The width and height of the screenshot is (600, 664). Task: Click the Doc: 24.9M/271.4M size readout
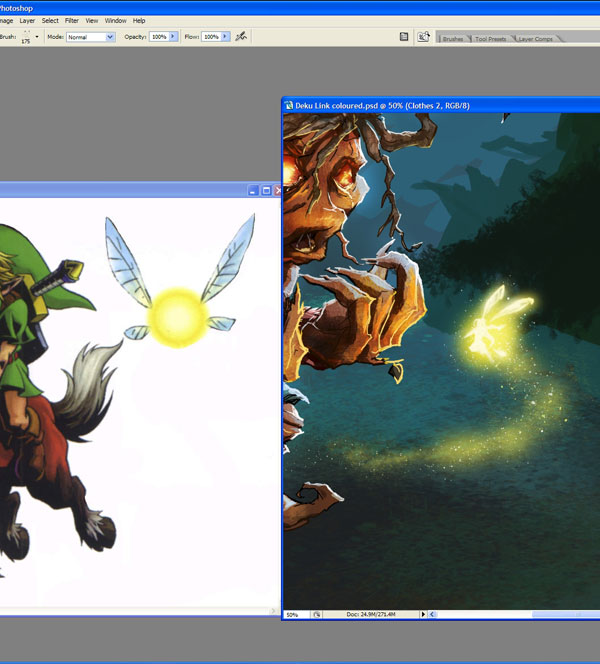tap(371, 614)
